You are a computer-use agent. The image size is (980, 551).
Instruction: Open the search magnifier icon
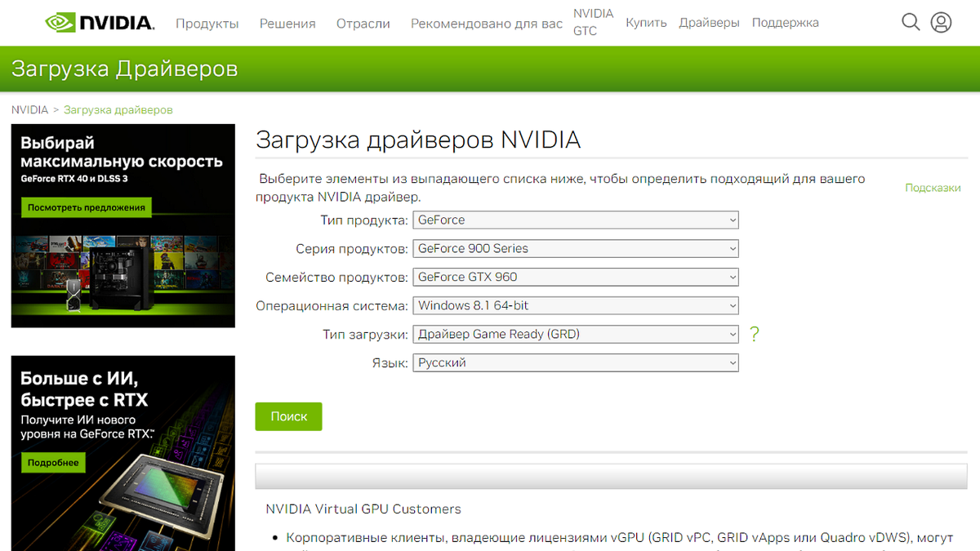tap(911, 22)
